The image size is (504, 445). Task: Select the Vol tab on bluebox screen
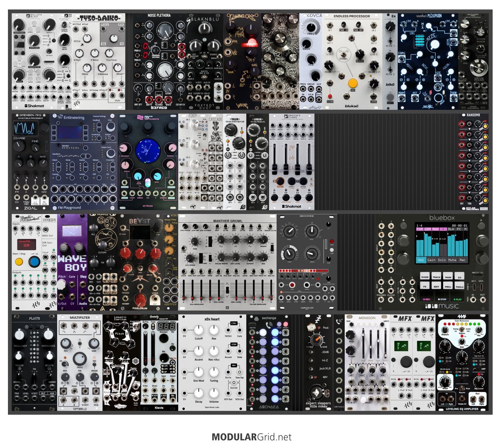(x=421, y=260)
